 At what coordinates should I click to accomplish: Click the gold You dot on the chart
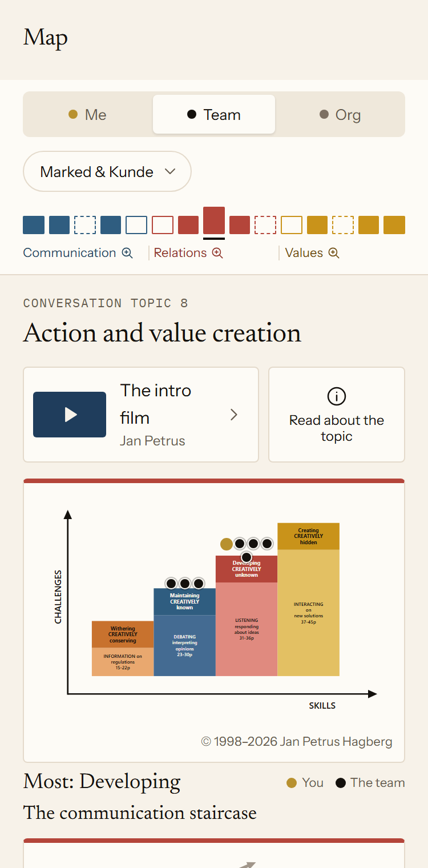227,544
